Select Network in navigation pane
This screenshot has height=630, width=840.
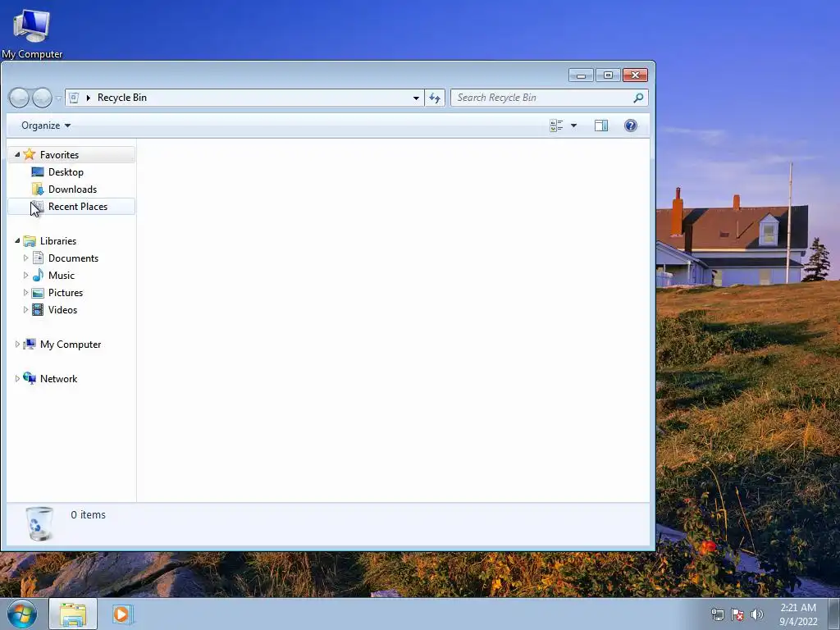tap(58, 379)
